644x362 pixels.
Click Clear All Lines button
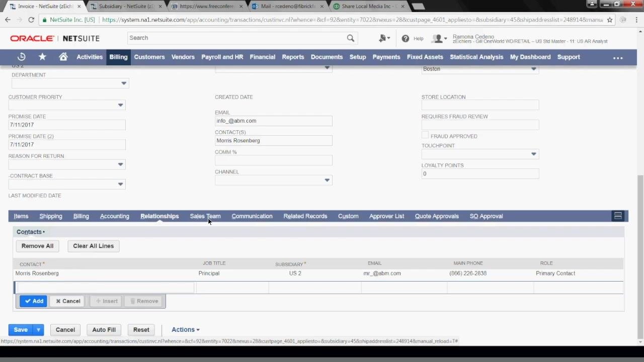(x=93, y=246)
